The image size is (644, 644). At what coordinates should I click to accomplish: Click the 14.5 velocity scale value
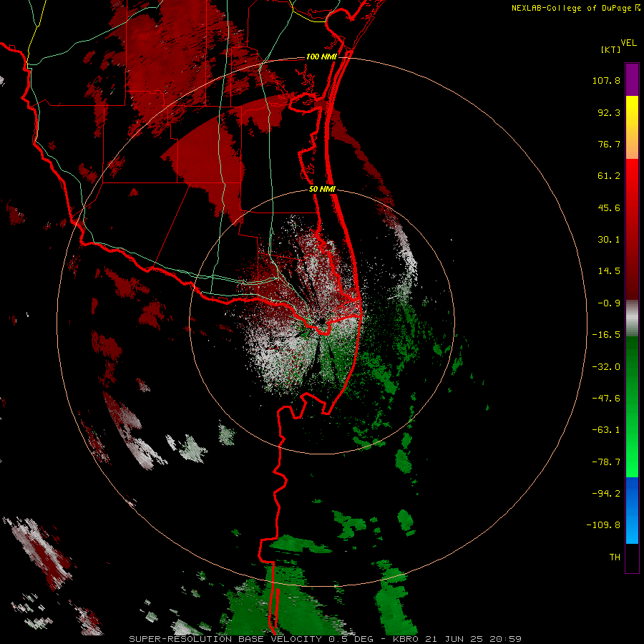pos(609,271)
